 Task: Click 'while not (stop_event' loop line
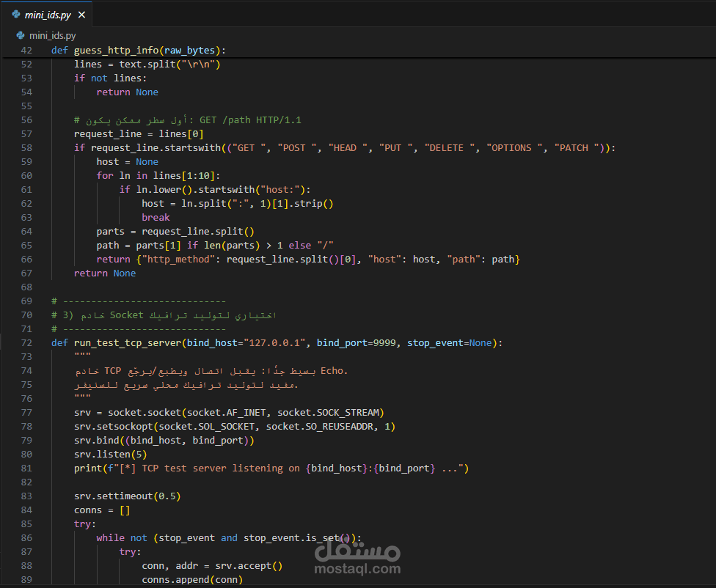click(x=229, y=538)
